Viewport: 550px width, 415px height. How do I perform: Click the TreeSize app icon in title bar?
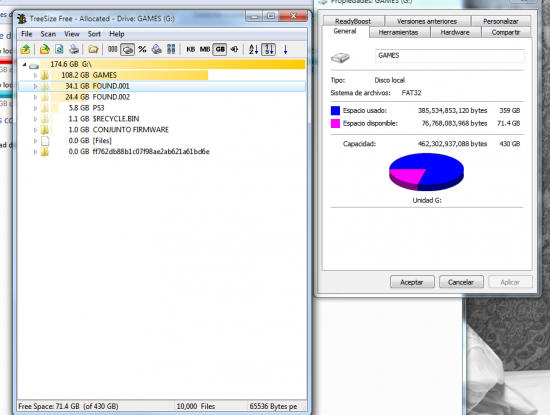(22, 18)
